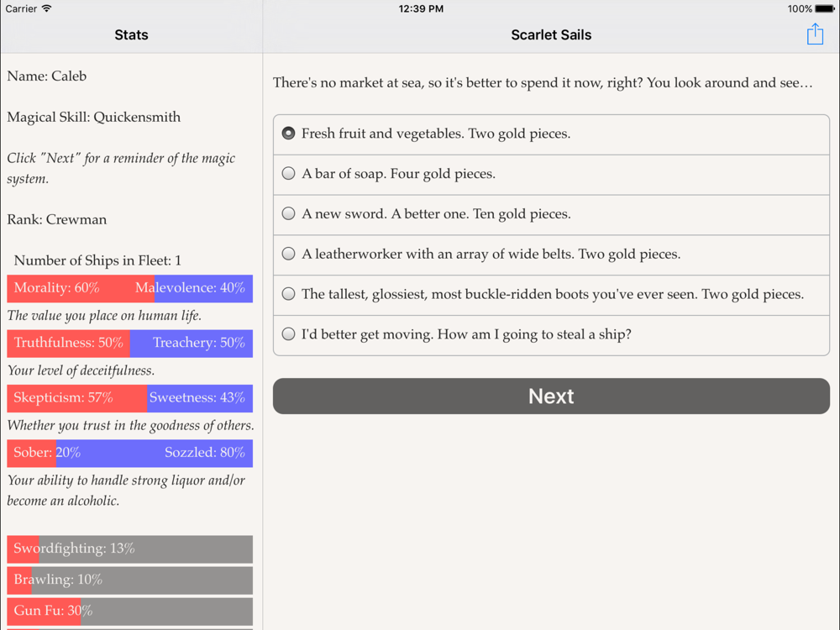The height and width of the screenshot is (630, 840).
Task: Click the Swordfighting 13% progress bar
Action: tap(129, 549)
